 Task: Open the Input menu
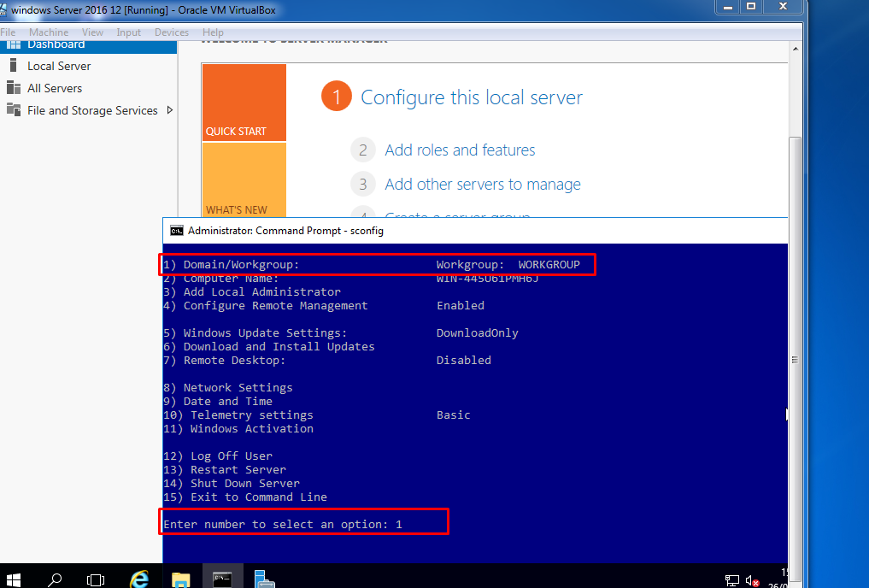click(x=128, y=32)
